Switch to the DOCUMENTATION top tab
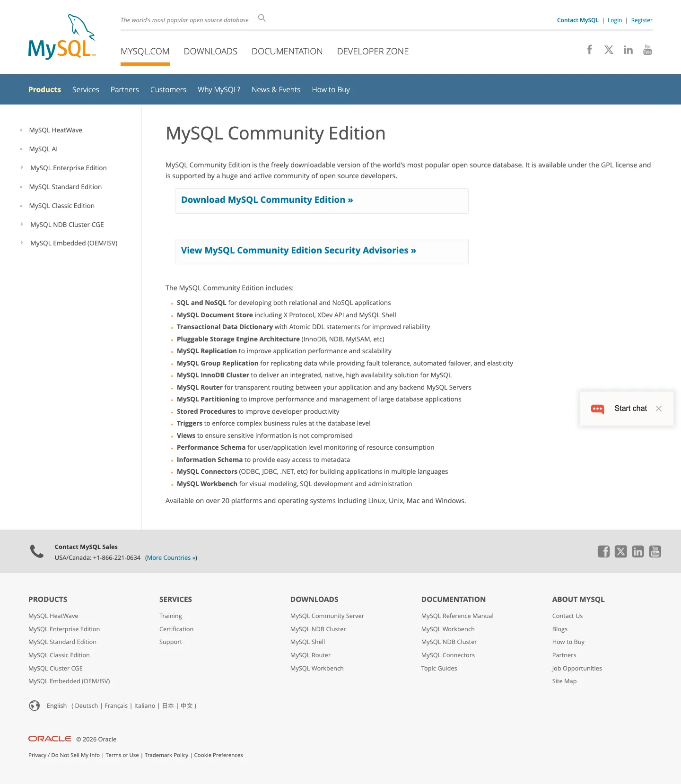The image size is (681, 784). pyautogui.click(x=287, y=52)
